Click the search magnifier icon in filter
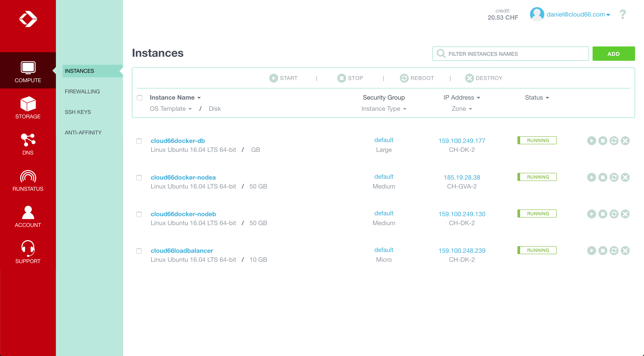The height and width of the screenshot is (356, 644). click(441, 53)
